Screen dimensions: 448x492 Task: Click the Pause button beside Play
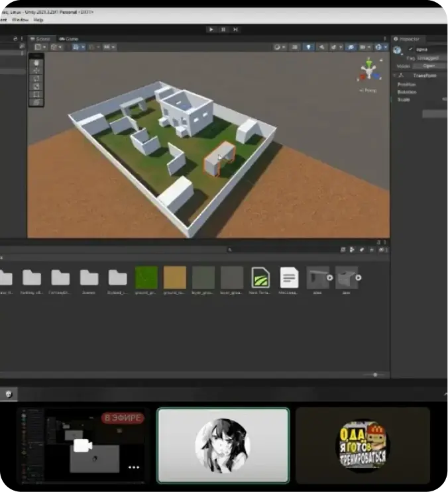point(223,30)
